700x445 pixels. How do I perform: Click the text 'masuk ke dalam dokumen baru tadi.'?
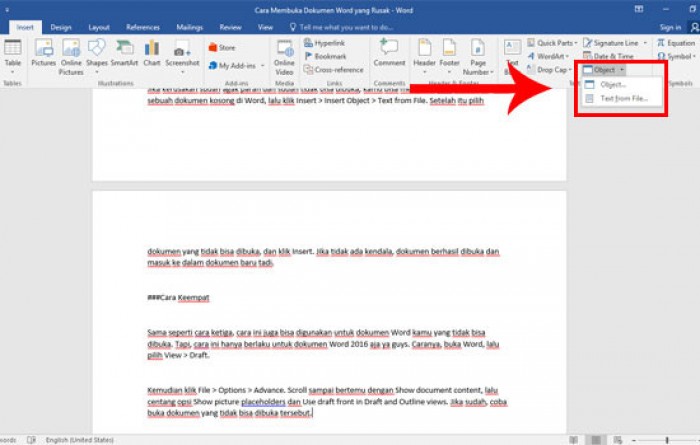pos(210,263)
